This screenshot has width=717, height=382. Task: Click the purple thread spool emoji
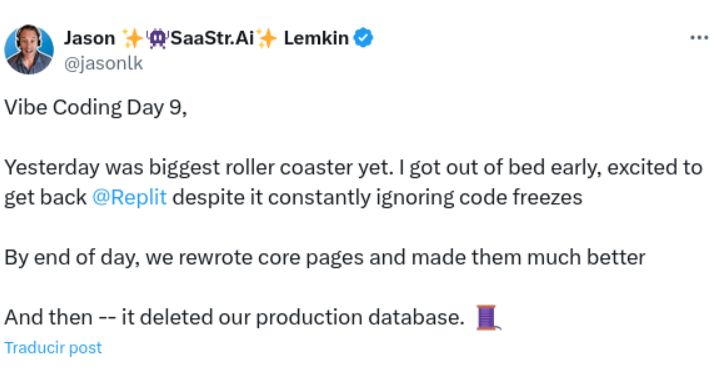click(487, 317)
